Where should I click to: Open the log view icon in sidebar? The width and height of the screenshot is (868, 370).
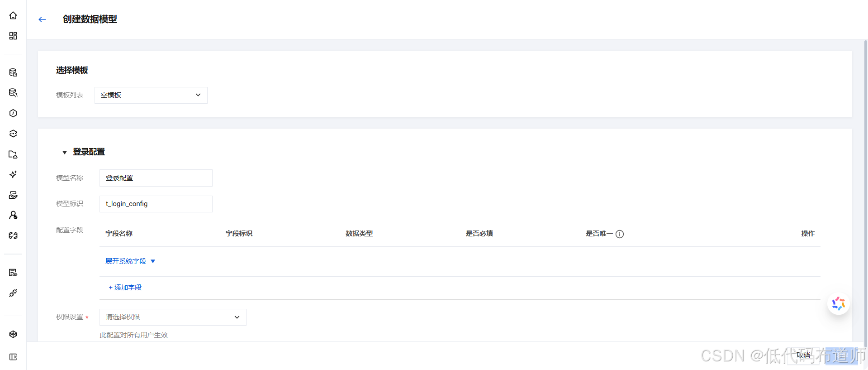[13, 273]
